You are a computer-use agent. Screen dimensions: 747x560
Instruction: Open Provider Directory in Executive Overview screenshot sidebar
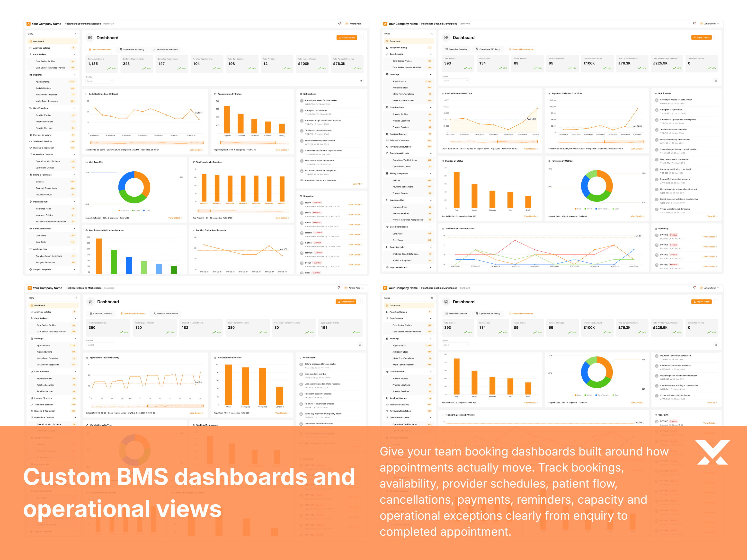(x=52, y=135)
